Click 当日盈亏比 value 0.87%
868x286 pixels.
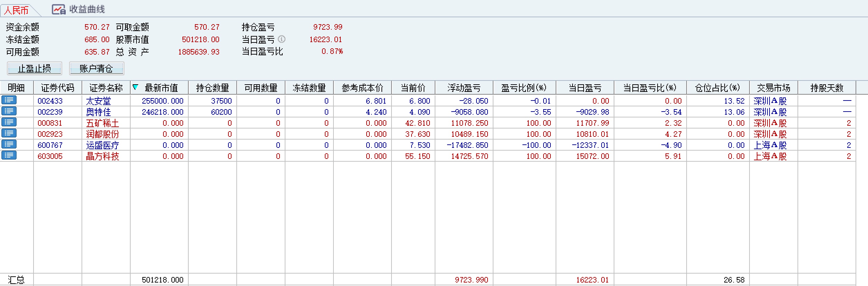coord(332,51)
